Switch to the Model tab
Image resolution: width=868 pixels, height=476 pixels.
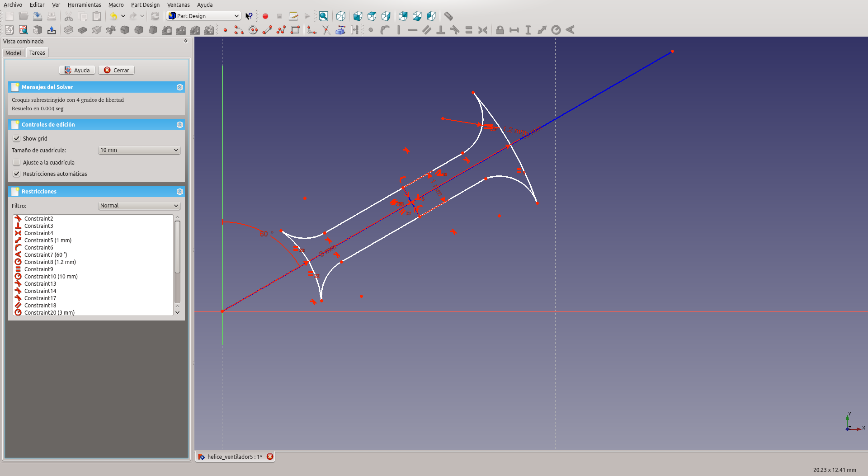pos(14,53)
